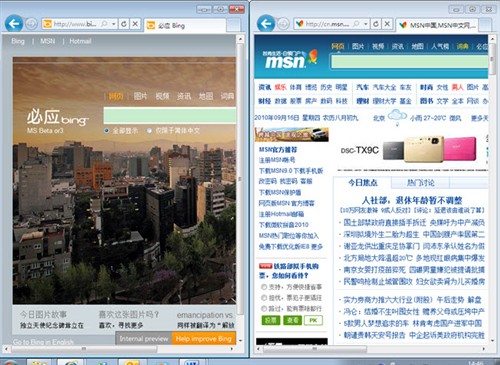Click Go to Bing in English
Screen dimensions: 500x365
coord(43,342)
